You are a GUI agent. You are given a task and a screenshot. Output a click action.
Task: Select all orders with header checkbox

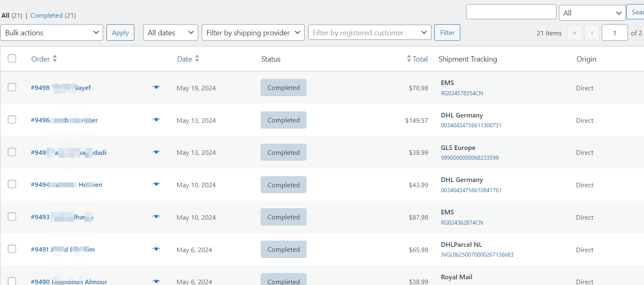pyautogui.click(x=12, y=58)
